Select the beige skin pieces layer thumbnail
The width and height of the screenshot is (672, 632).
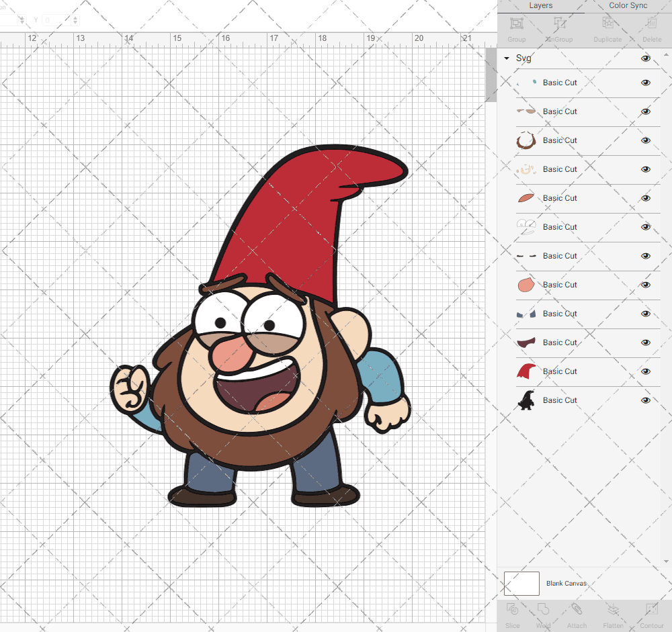pyautogui.click(x=526, y=169)
